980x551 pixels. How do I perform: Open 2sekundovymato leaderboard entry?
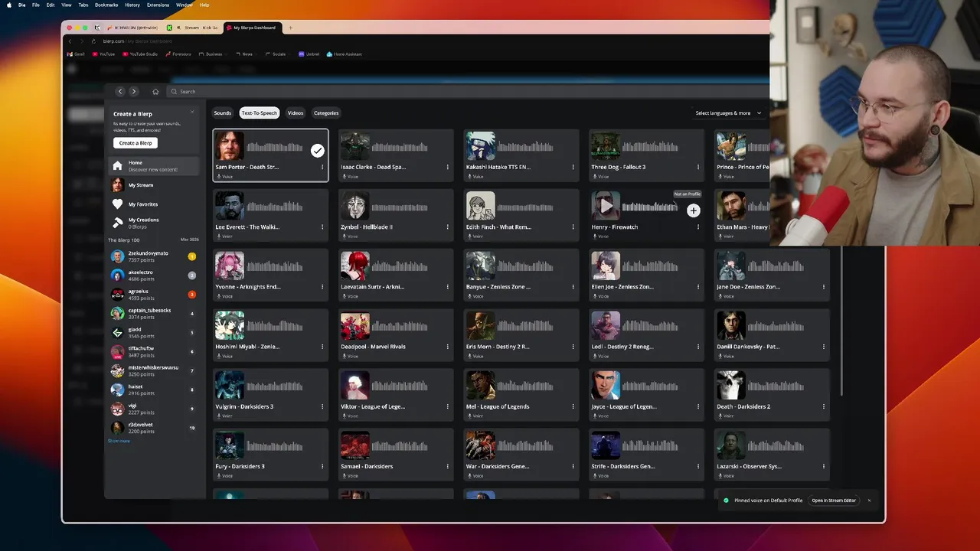tap(153, 256)
